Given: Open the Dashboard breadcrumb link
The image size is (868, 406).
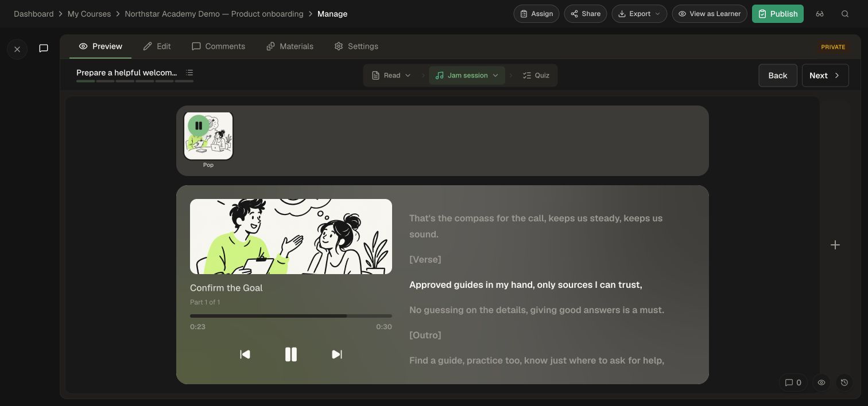Looking at the screenshot, I should click(34, 14).
